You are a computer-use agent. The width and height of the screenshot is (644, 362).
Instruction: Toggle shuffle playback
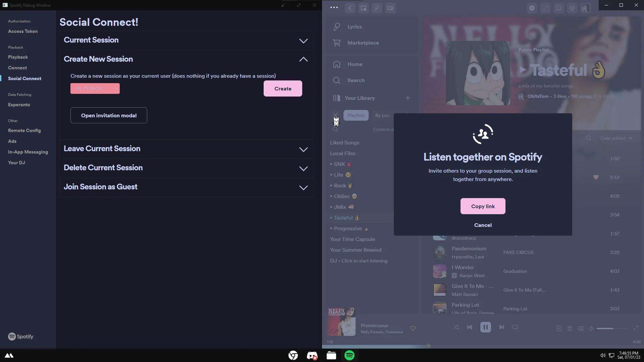456,327
